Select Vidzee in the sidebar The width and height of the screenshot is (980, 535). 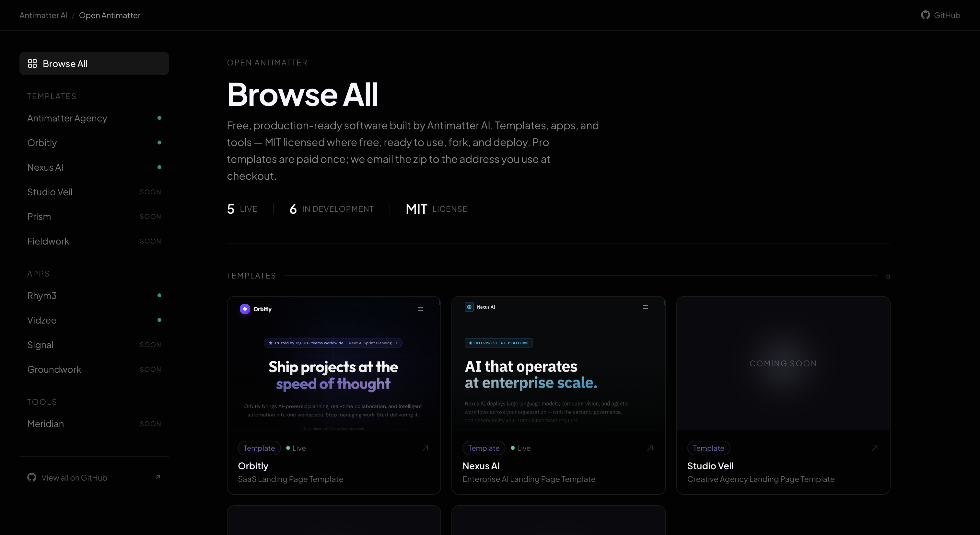click(x=42, y=320)
